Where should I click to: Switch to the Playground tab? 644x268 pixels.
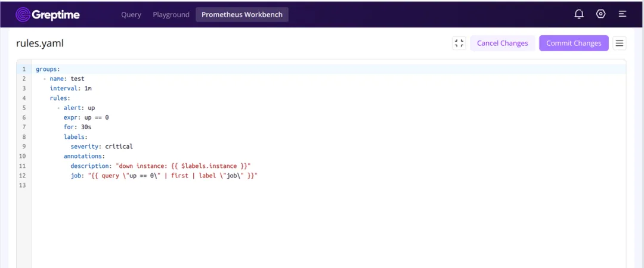pyautogui.click(x=171, y=15)
